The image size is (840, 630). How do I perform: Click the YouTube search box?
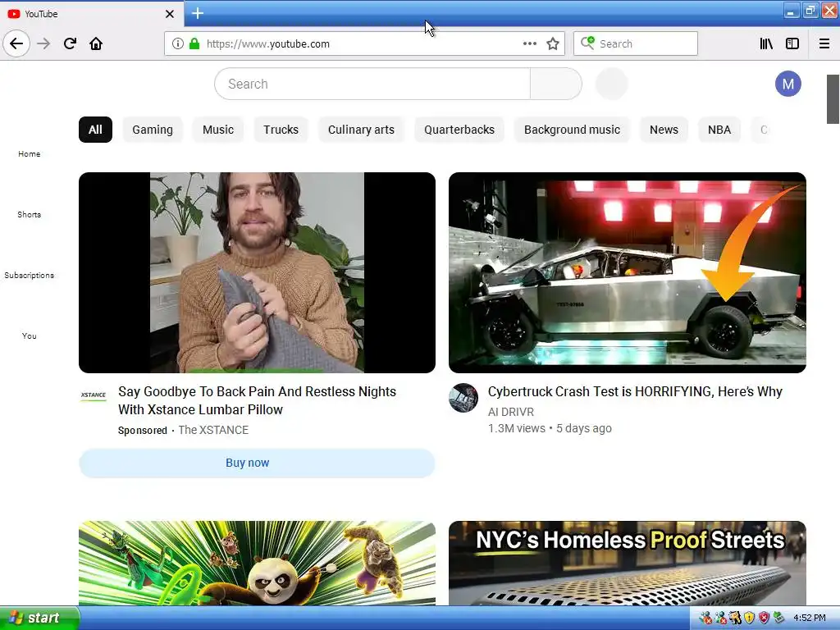[x=372, y=84]
